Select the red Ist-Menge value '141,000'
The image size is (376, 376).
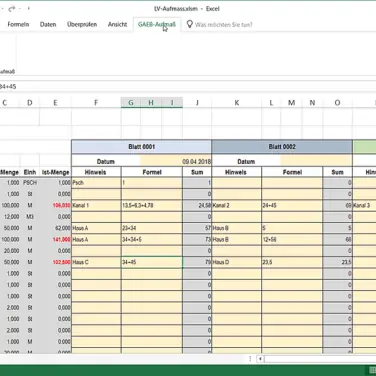click(55, 239)
